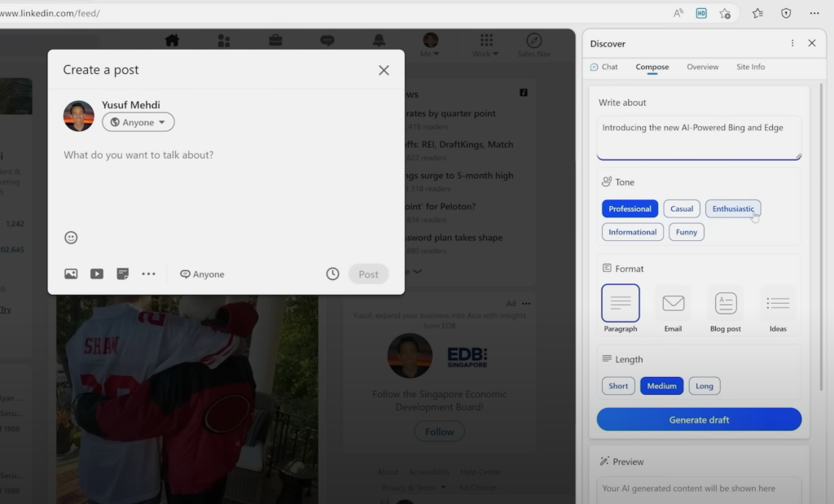Open the Peloton news story
Screen dimensions: 834x504
pyautogui.click(x=441, y=206)
